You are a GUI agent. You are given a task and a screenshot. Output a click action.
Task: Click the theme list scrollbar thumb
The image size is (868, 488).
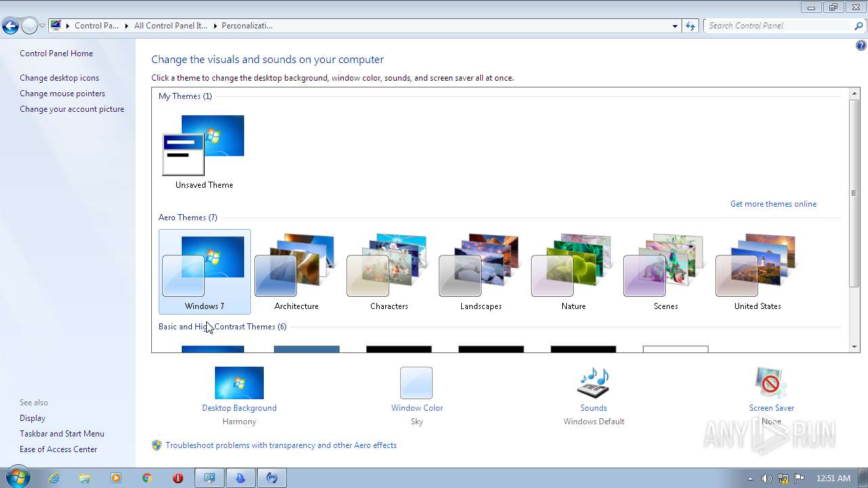tap(854, 193)
